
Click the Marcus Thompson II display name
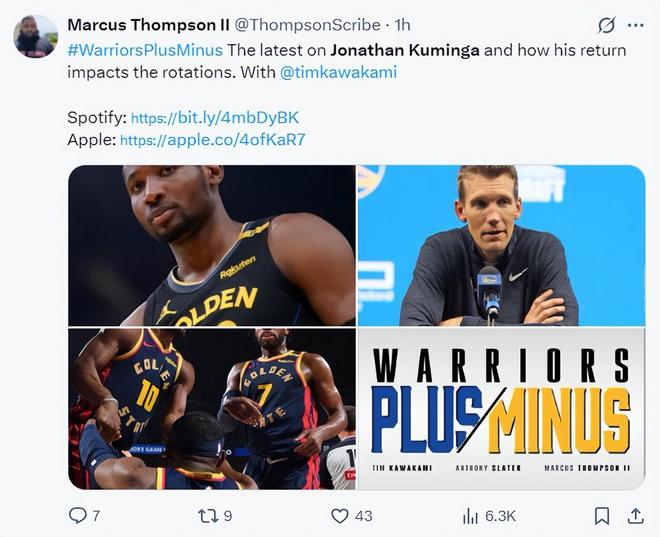click(x=149, y=25)
